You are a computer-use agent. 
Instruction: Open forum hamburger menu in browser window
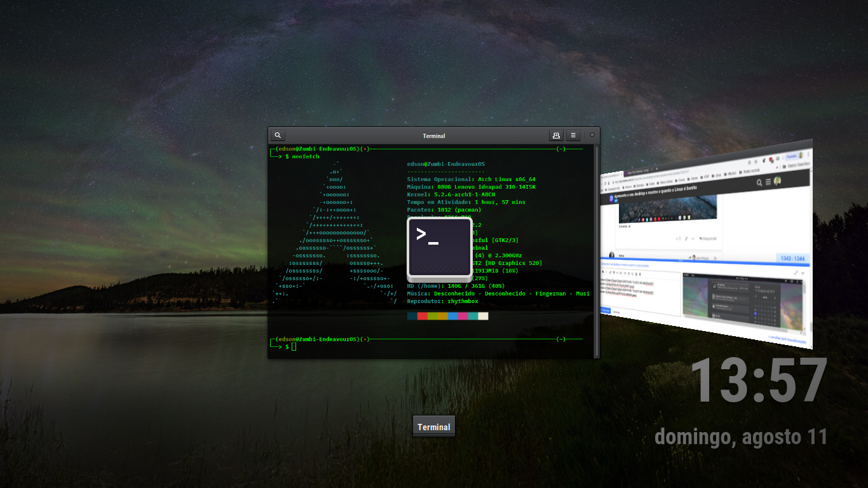click(x=769, y=182)
